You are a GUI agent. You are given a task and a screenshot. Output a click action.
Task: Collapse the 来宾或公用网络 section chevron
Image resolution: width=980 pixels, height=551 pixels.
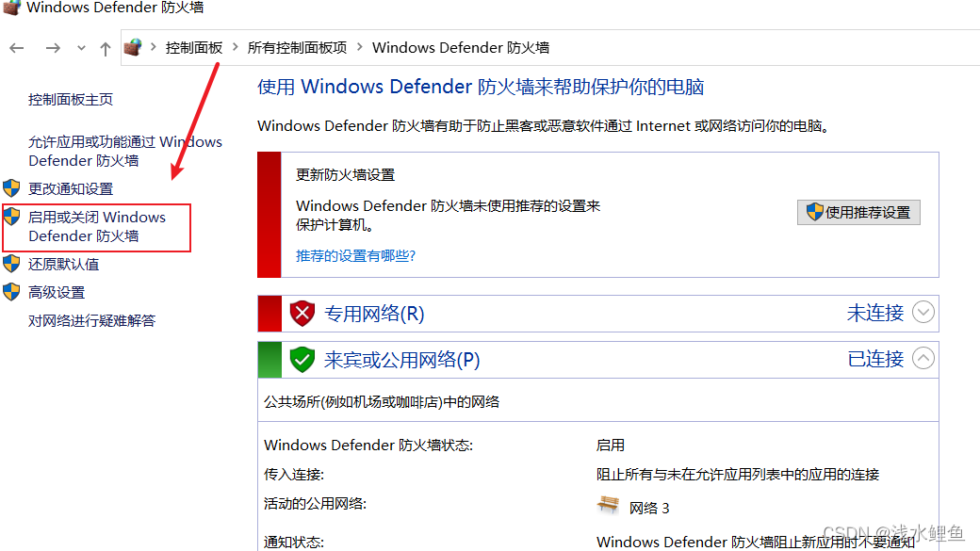tap(923, 358)
